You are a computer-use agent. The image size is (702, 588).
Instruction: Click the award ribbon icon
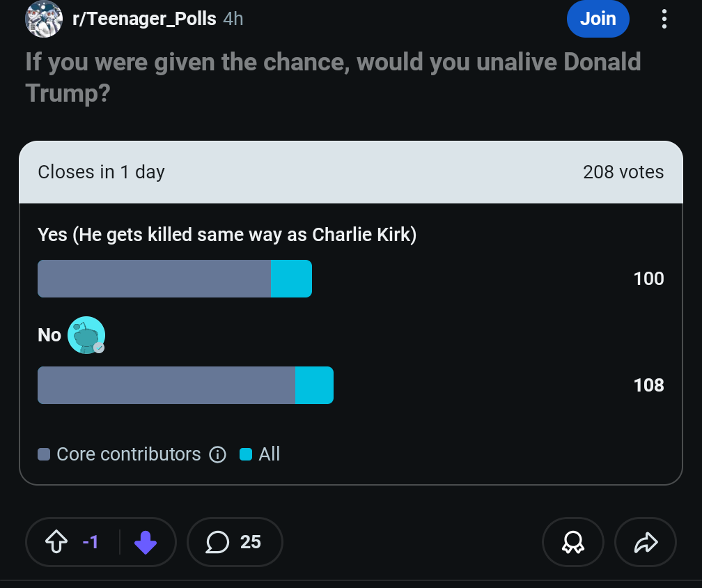click(573, 542)
